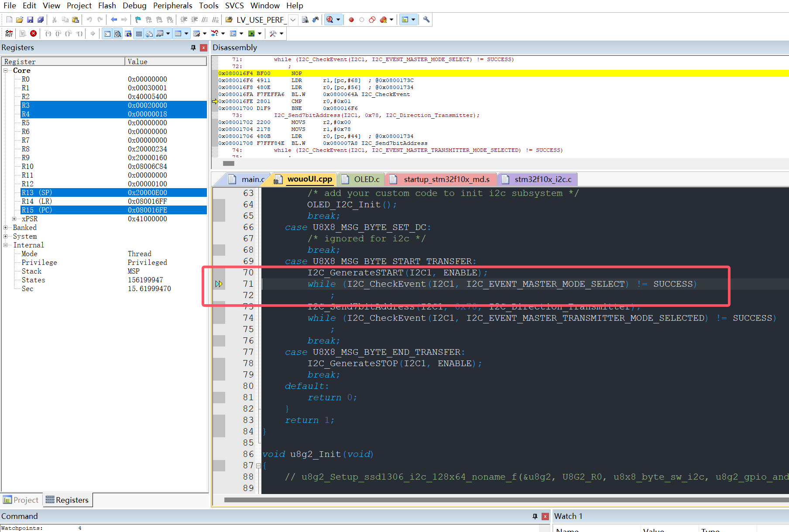Insert a bookmark with the flag icon

(x=138, y=20)
